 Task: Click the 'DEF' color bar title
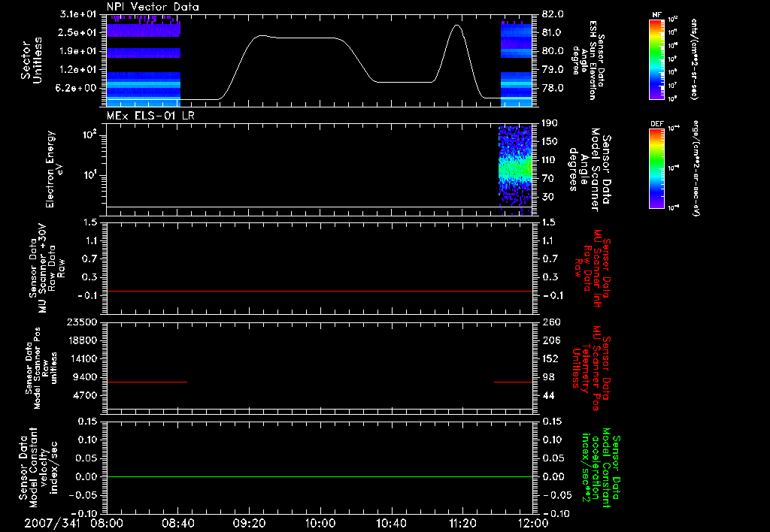pos(656,124)
